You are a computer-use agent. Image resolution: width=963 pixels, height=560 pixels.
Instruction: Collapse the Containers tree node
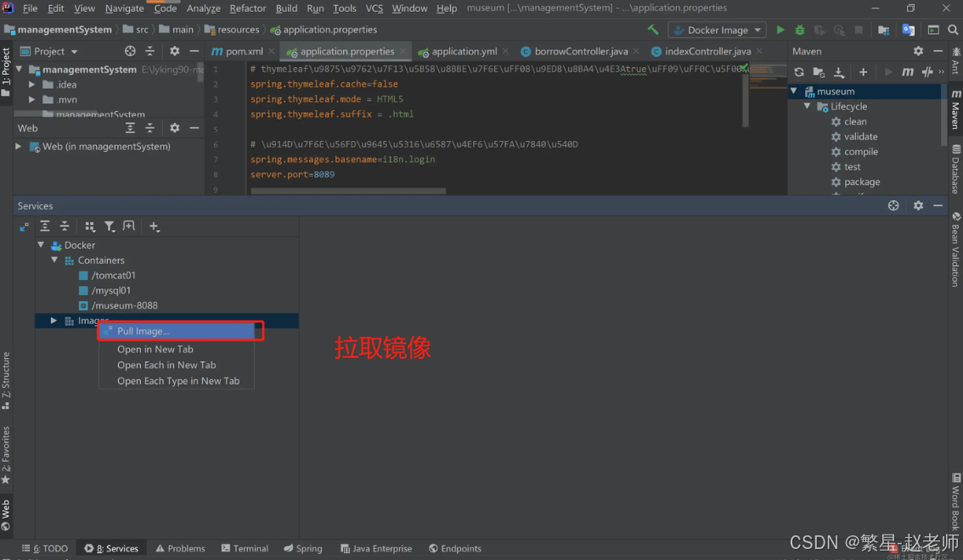[x=54, y=260]
